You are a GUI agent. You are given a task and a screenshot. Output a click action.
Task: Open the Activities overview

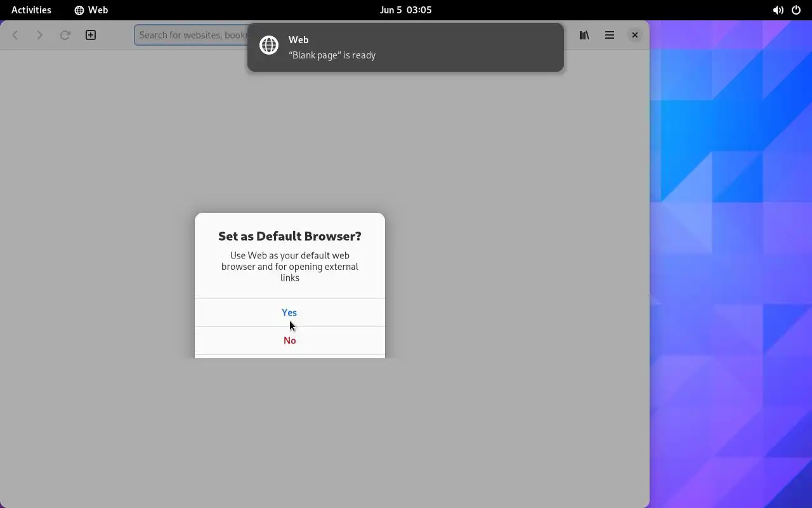31,10
